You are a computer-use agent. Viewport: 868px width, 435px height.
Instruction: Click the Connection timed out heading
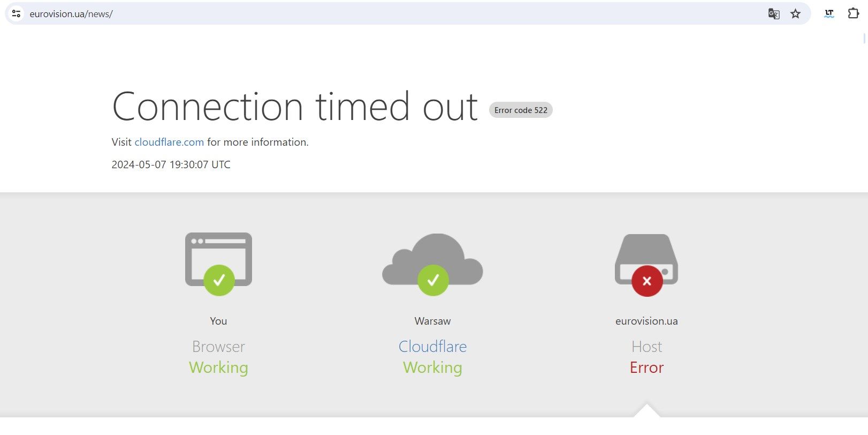(x=295, y=107)
